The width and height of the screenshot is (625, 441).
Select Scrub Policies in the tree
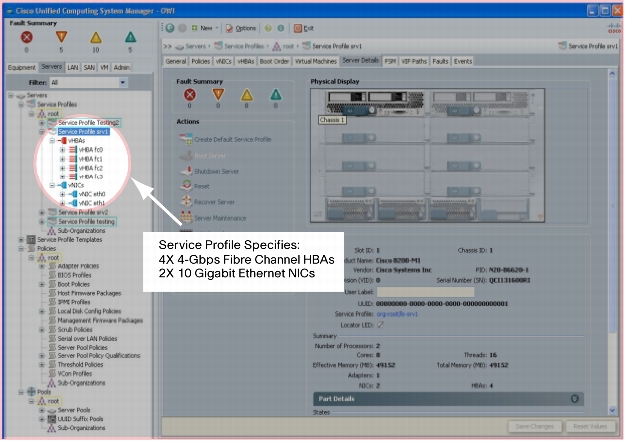coord(75,329)
